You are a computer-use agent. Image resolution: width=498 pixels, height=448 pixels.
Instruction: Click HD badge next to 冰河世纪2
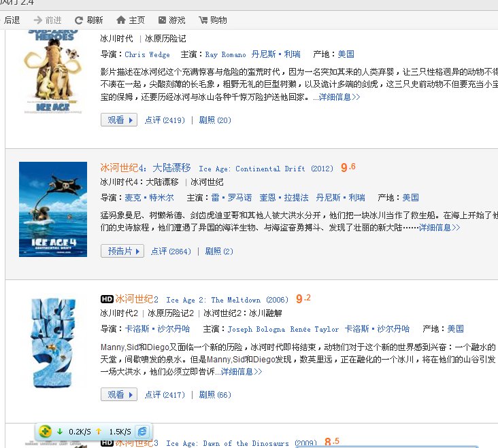point(107,299)
